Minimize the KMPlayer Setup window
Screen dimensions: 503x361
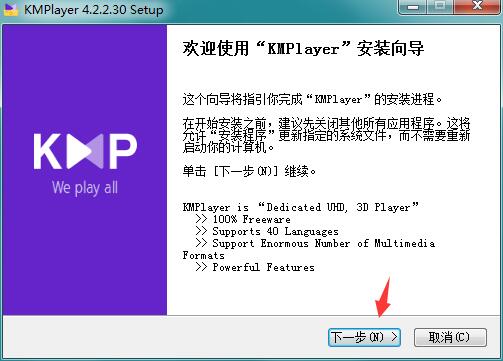click(x=413, y=7)
